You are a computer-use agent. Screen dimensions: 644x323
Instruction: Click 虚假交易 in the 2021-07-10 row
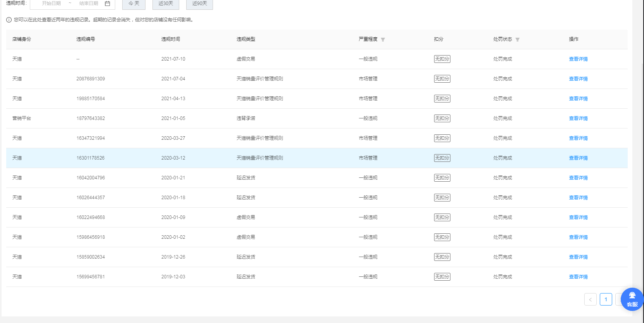coord(246,59)
